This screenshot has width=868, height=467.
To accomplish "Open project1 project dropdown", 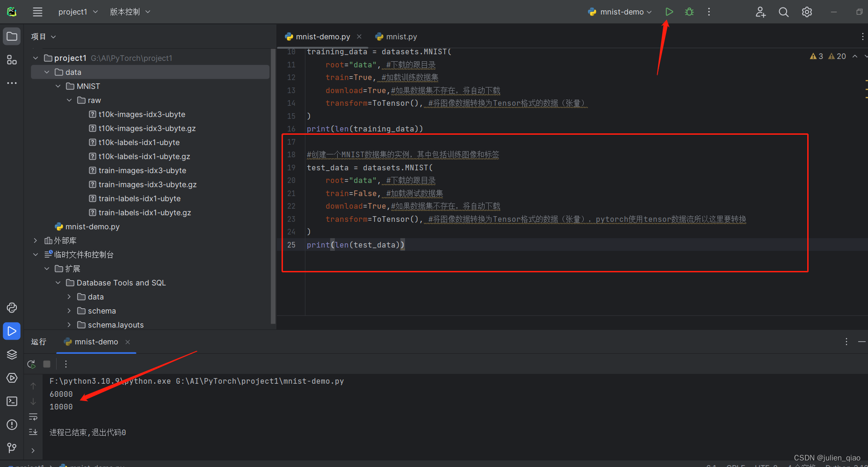I will (78, 12).
